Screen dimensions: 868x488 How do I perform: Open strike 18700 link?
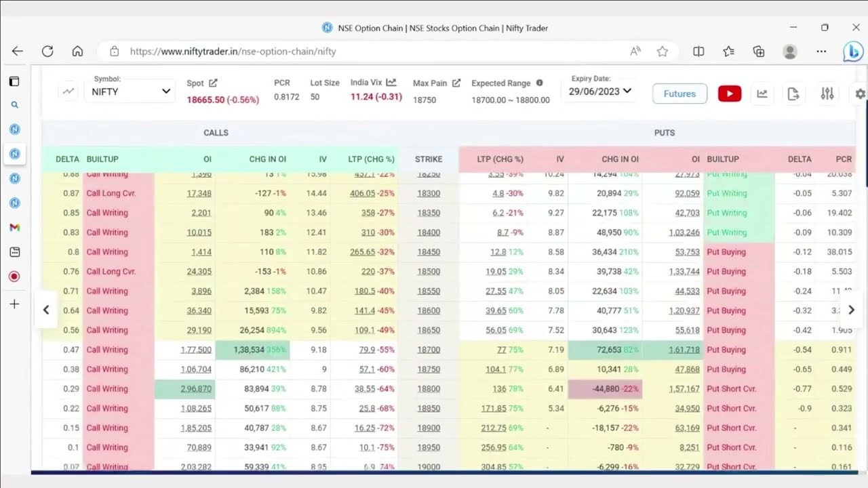429,350
